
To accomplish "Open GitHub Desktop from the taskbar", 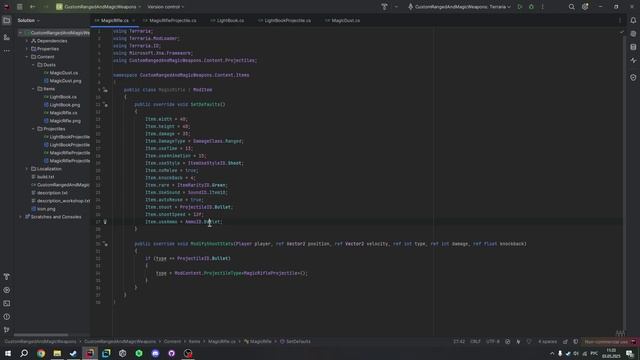I will click(x=172, y=353).
